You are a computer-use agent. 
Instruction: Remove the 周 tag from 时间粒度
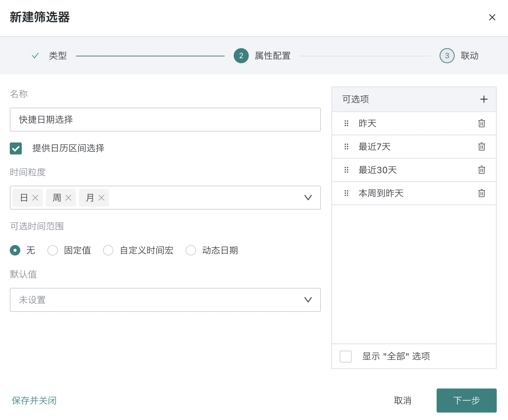pyautogui.click(x=68, y=198)
